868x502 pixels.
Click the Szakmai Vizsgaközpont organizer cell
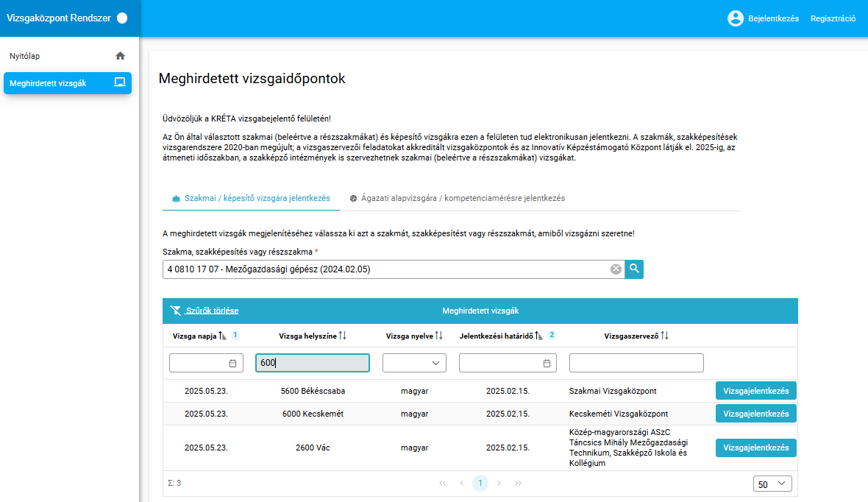click(x=613, y=391)
